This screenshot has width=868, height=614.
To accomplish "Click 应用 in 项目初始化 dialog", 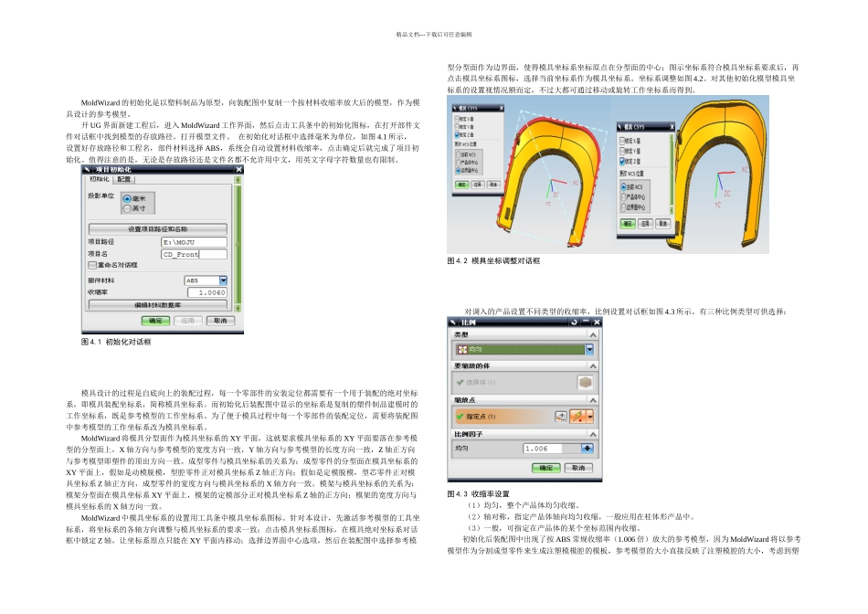I will (187, 321).
